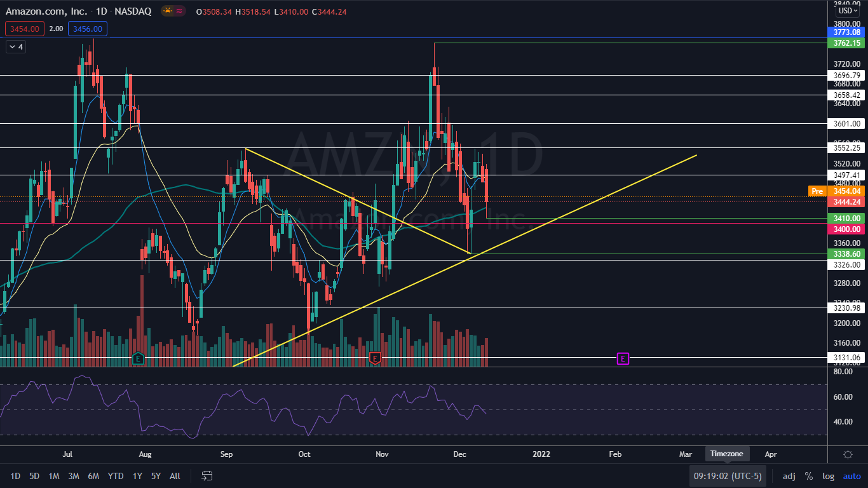Click the pink approximate-data indicator icon
Image resolution: width=868 pixels, height=488 pixels.
180,11
